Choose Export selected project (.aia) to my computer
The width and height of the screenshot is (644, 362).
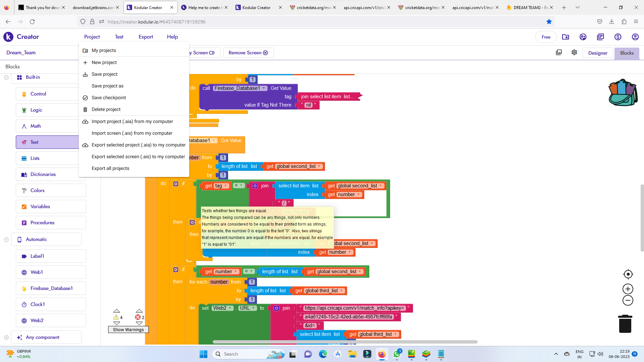tap(134, 145)
